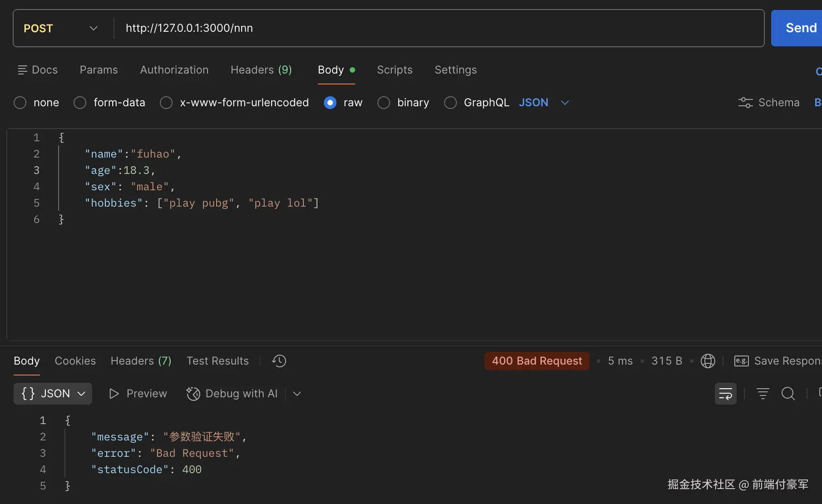This screenshot has width=822, height=504.
Task: Click the search magnifier icon in response
Action: (788, 394)
